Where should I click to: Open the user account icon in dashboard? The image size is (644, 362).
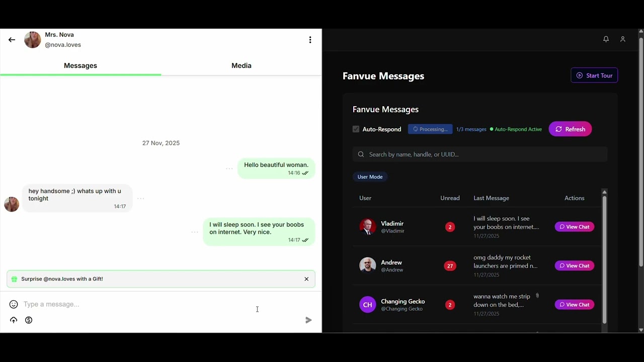(622, 39)
